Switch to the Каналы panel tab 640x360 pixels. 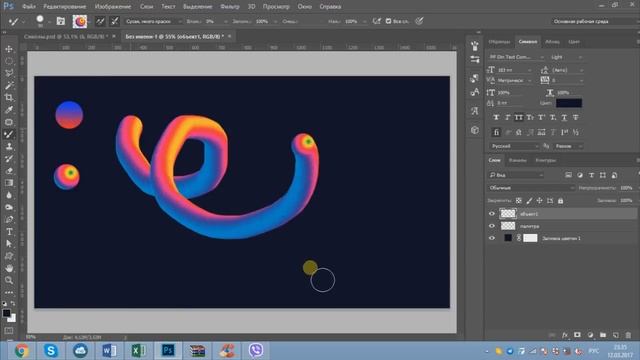(518, 160)
